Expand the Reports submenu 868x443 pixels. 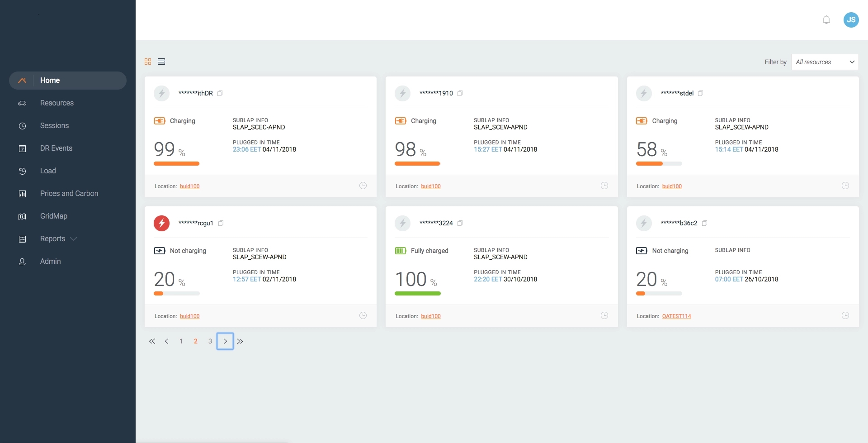coord(74,239)
